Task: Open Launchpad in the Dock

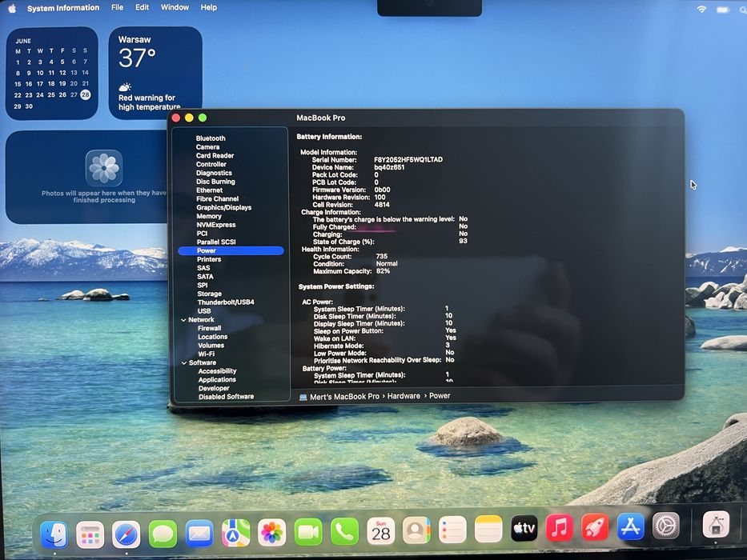Action: point(90,534)
